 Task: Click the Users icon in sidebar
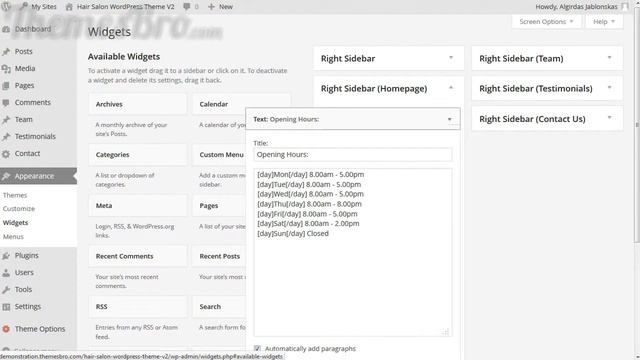pos(6,273)
